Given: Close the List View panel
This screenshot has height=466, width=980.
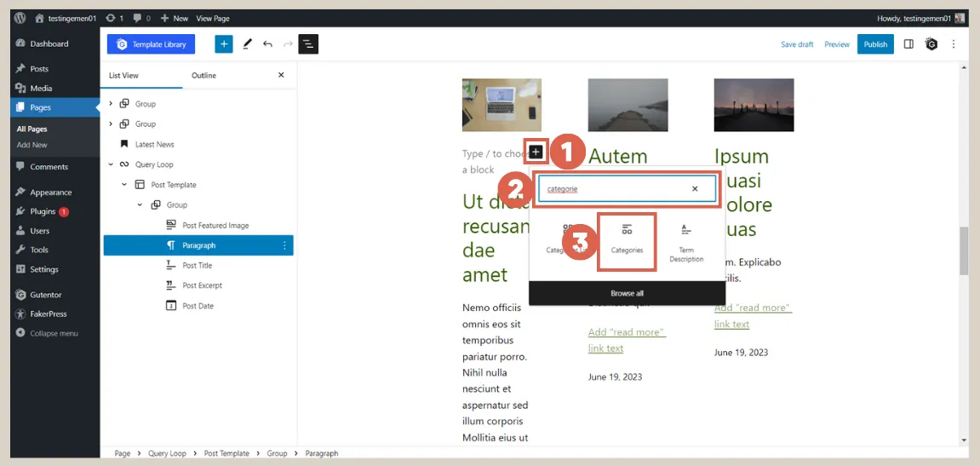Looking at the screenshot, I should 281,75.
